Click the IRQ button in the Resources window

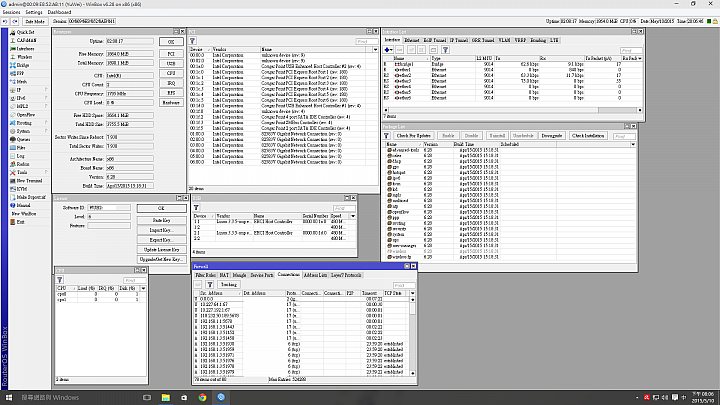171,83
